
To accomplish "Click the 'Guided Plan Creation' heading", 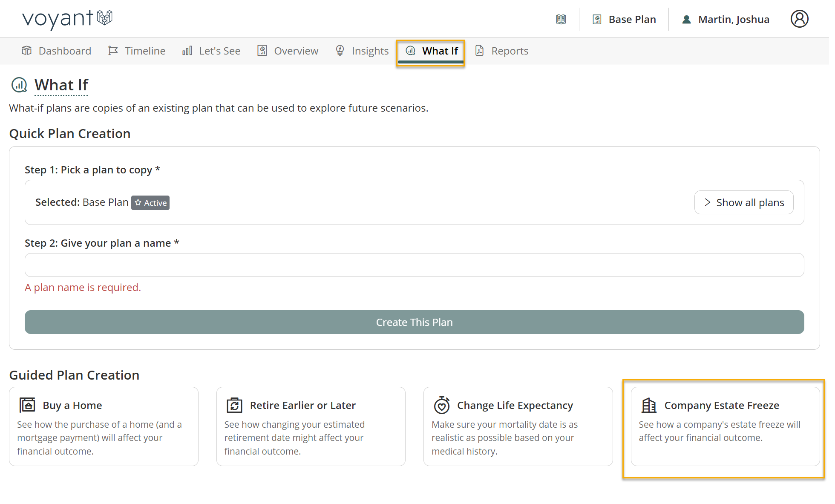I will (74, 375).
